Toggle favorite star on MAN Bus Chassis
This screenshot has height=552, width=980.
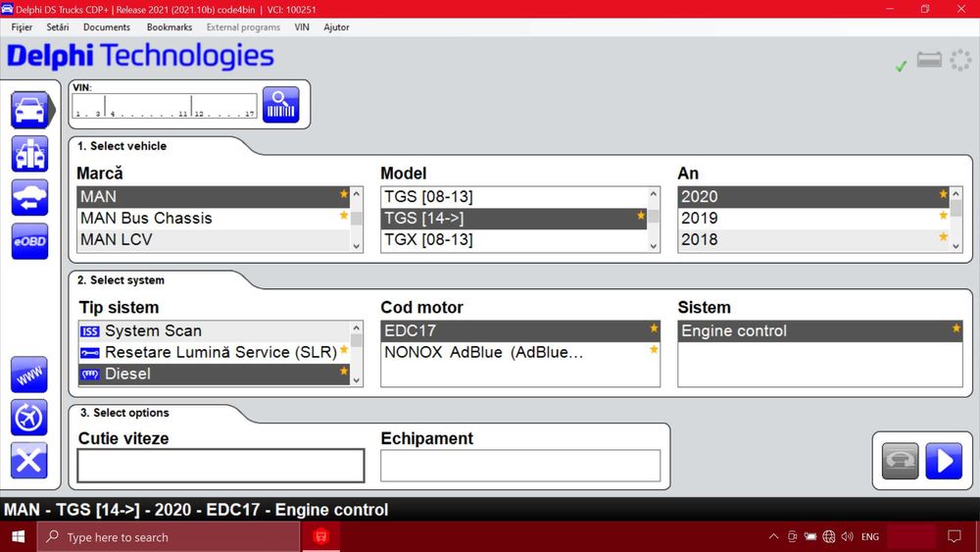click(344, 215)
